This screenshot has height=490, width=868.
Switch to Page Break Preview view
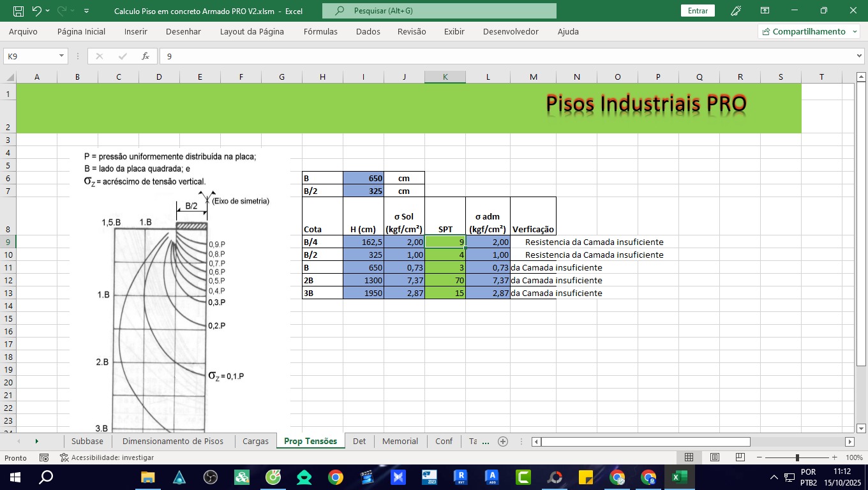pyautogui.click(x=740, y=457)
